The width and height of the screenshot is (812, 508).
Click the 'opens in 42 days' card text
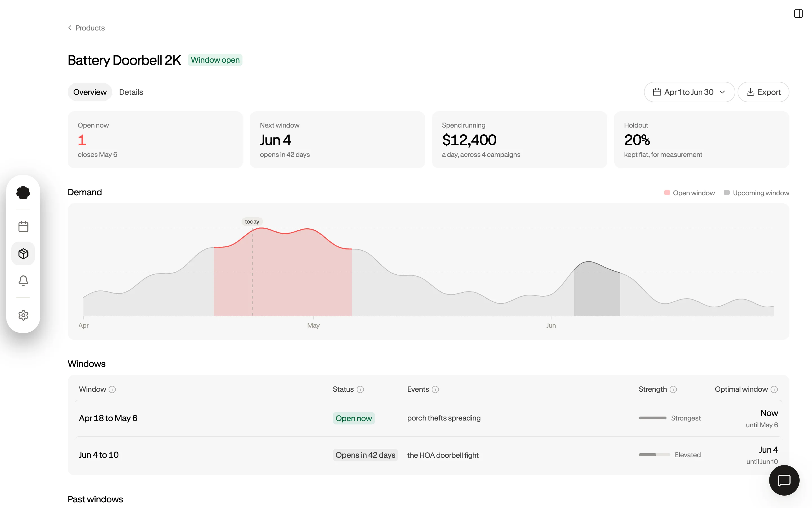pyautogui.click(x=284, y=155)
